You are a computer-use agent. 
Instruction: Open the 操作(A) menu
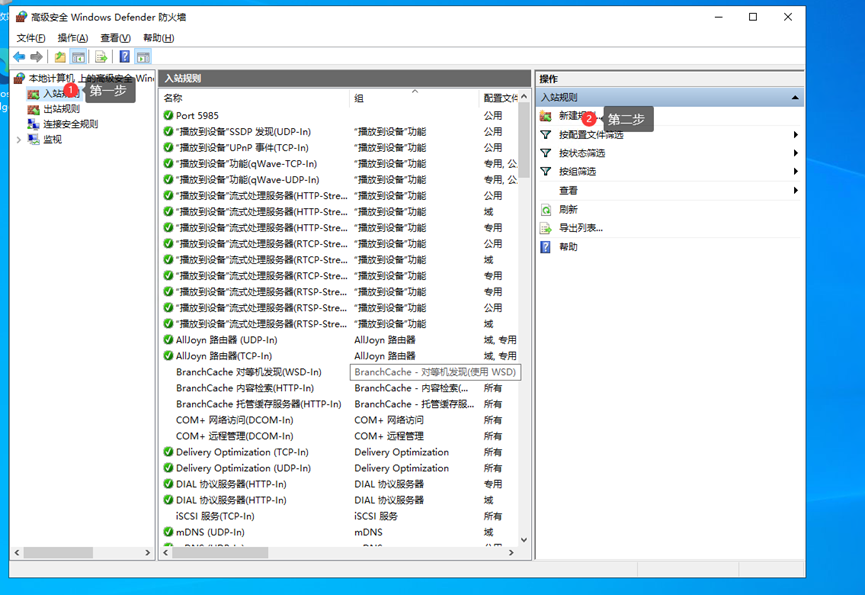(73, 38)
